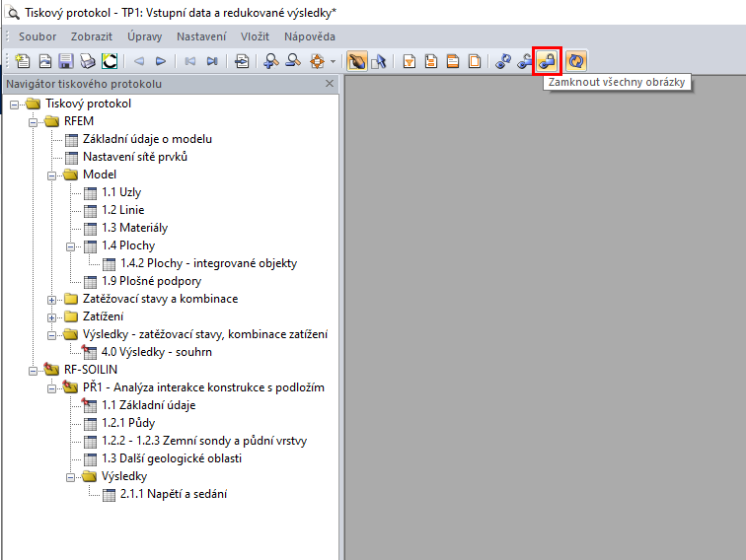Viewport: 746px width, 560px height.
Task: Select 1.2 Linie in tree
Action: pyautogui.click(x=122, y=210)
